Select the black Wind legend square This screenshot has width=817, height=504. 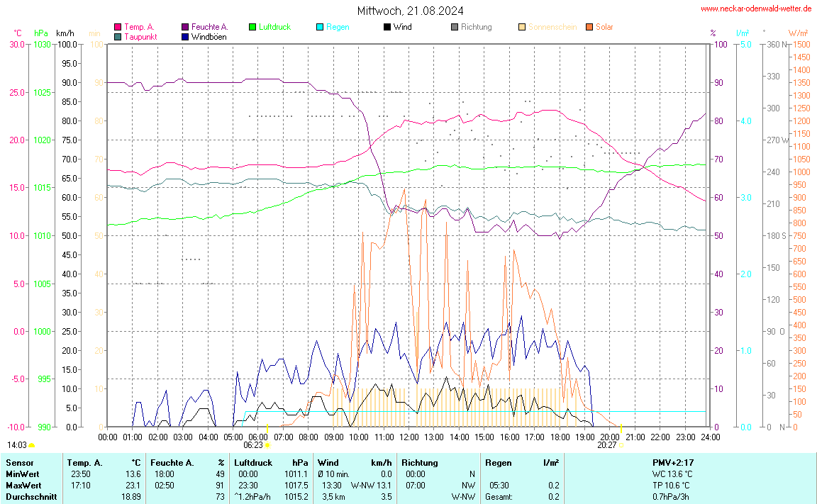pos(387,27)
